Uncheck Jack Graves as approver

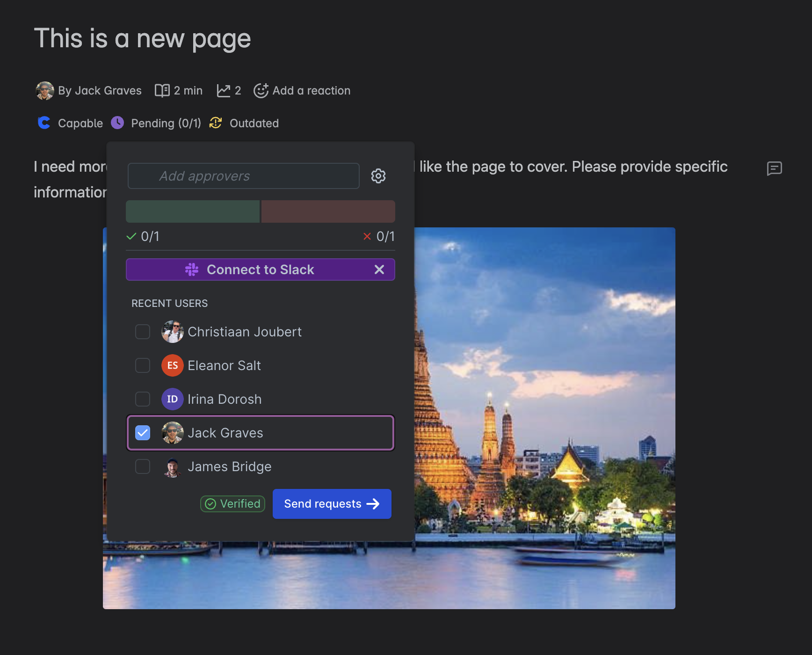pyautogui.click(x=143, y=433)
